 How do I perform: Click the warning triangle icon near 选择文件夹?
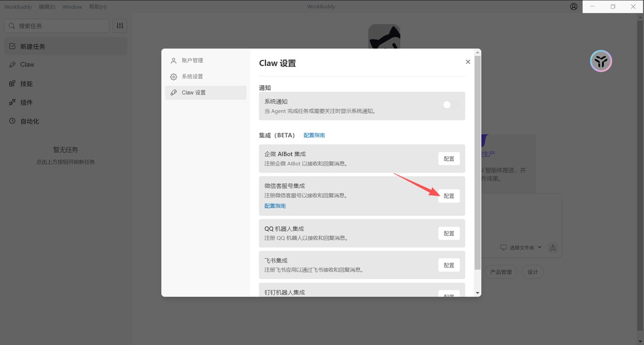[553, 247]
